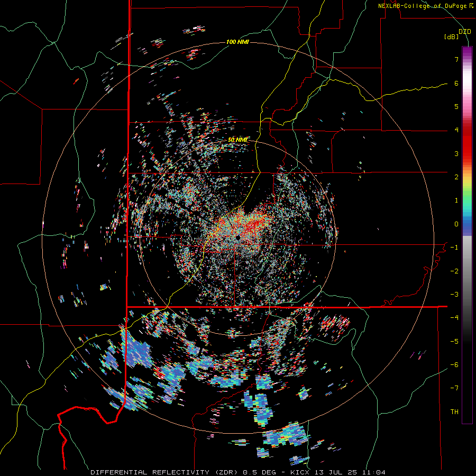Select the 7 dB tick label
Screen dimensions: 476x476
pyautogui.click(x=456, y=59)
